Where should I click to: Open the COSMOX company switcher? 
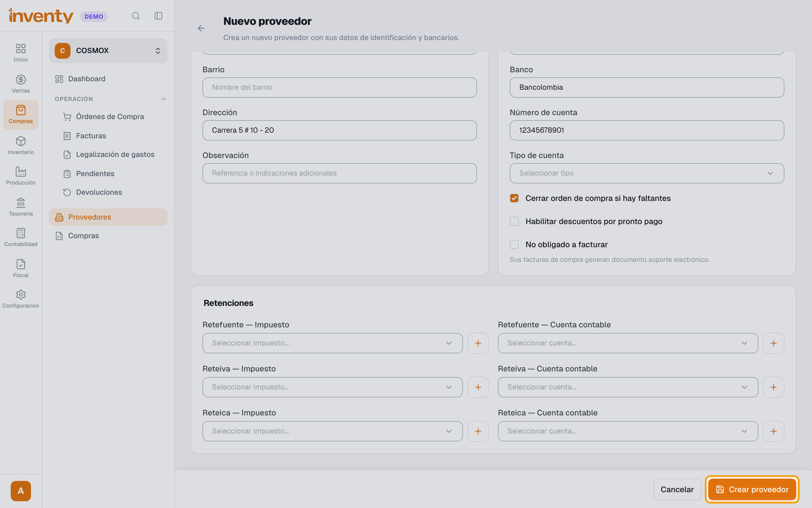click(x=108, y=51)
